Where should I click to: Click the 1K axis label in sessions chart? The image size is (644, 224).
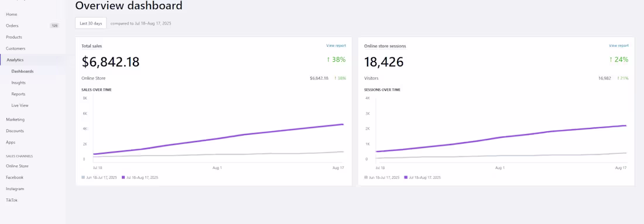tap(368, 144)
